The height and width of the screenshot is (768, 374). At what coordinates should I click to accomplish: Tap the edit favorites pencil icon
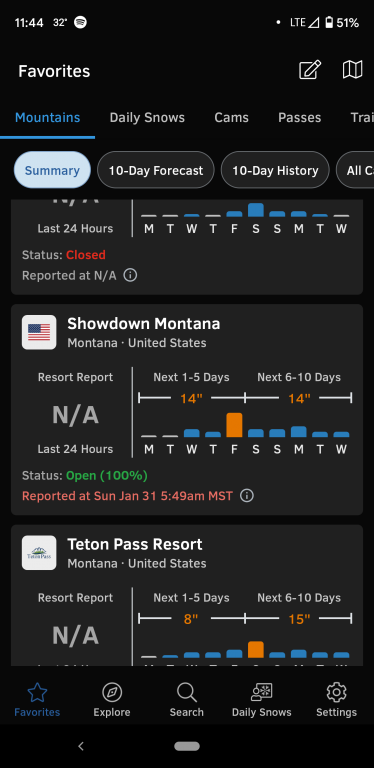pos(310,70)
